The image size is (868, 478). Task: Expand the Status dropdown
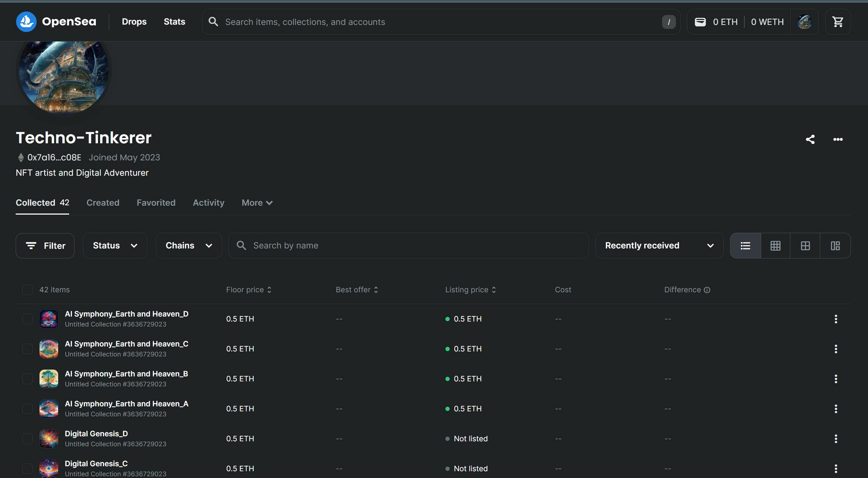[115, 246]
